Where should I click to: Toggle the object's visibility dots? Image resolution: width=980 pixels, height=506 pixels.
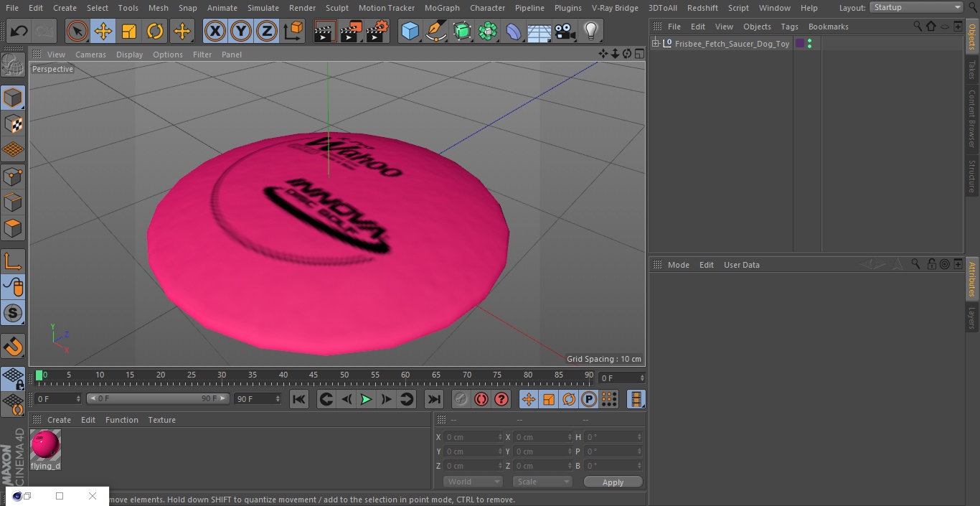pyautogui.click(x=809, y=44)
